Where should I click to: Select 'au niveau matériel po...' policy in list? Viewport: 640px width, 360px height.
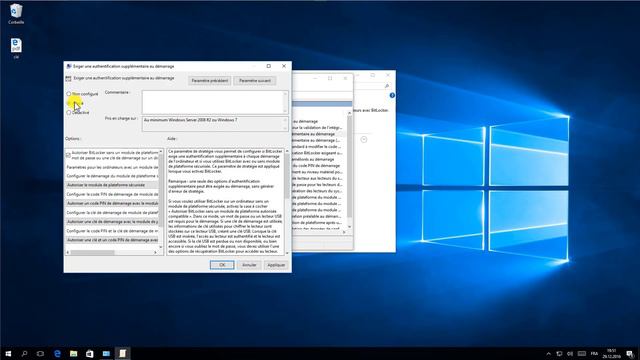(317, 172)
